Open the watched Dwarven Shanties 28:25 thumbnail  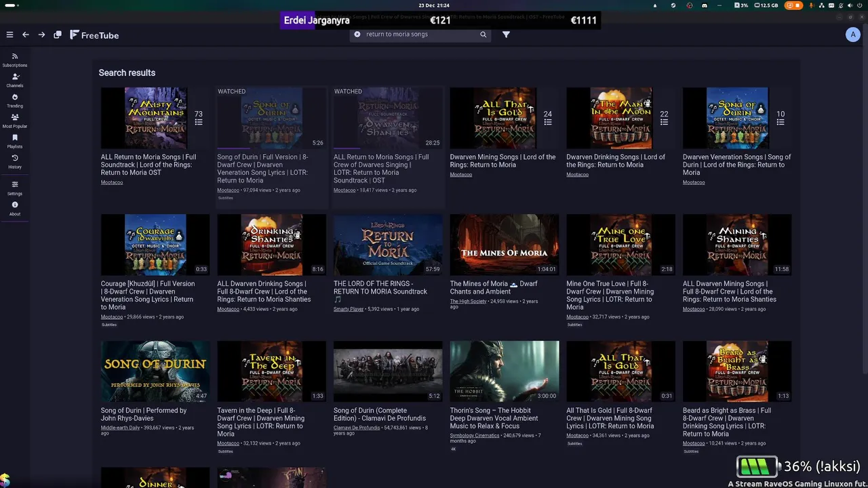click(x=388, y=118)
